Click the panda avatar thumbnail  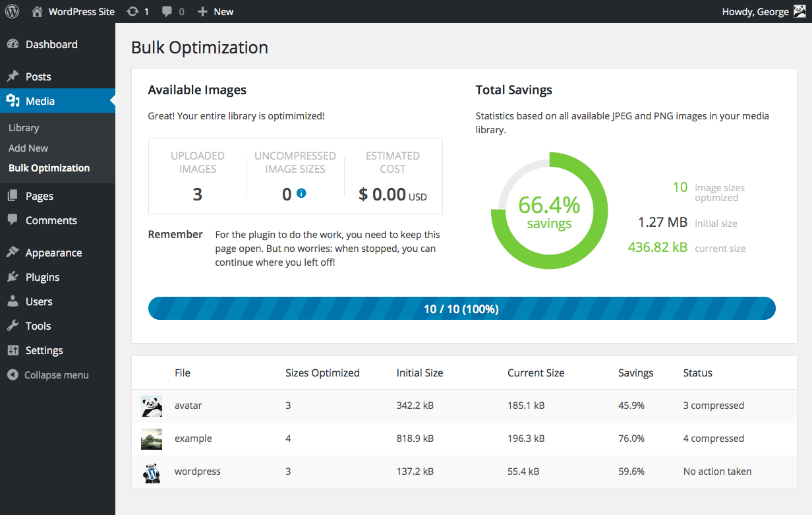click(152, 406)
